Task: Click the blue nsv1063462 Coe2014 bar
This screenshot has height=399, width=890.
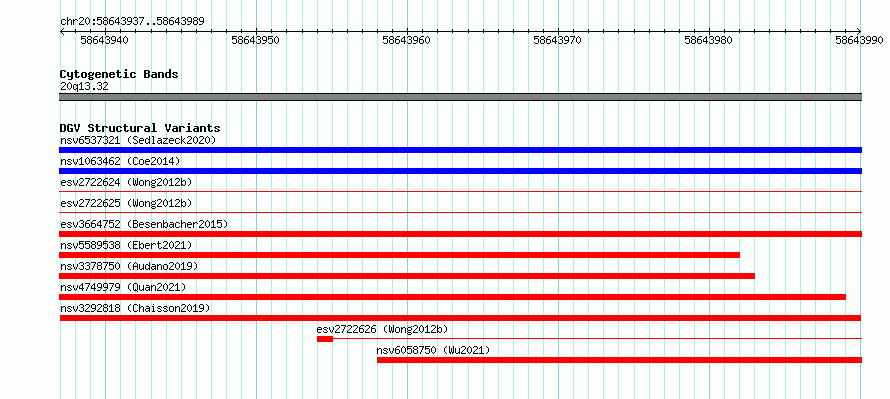Action: pyautogui.click(x=460, y=171)
